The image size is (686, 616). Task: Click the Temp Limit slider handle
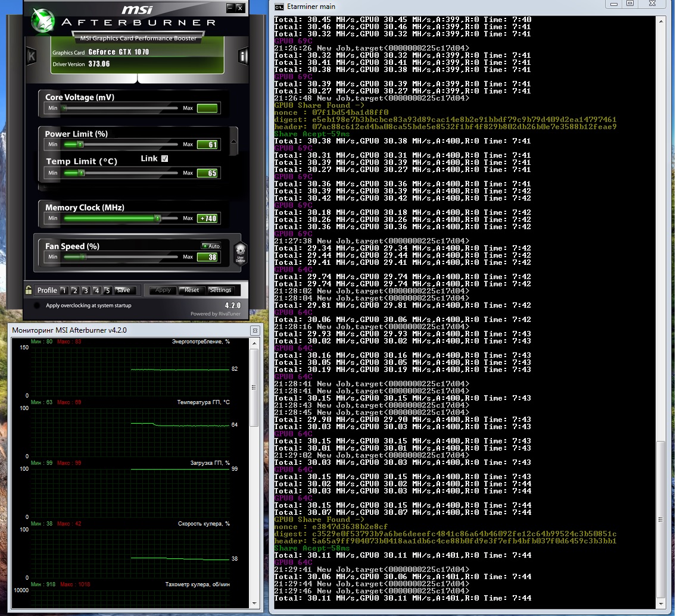click(82, 173)
